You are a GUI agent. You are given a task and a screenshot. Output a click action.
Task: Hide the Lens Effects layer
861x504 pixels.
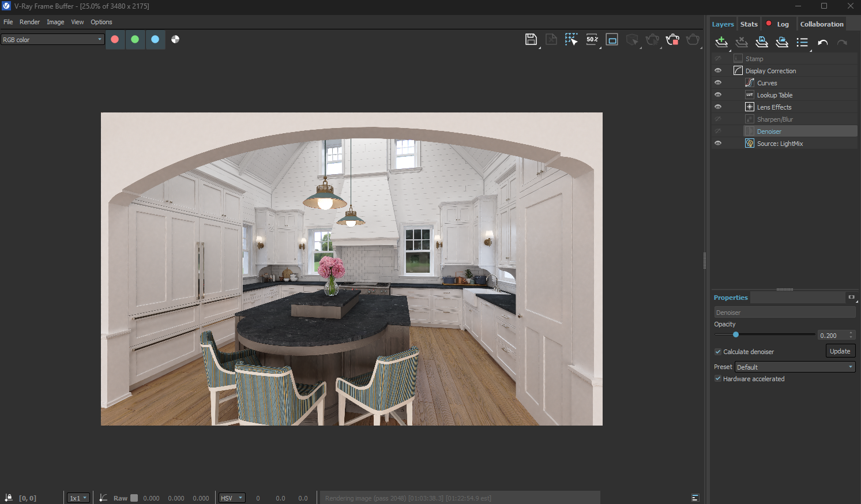tap(718, 107)
